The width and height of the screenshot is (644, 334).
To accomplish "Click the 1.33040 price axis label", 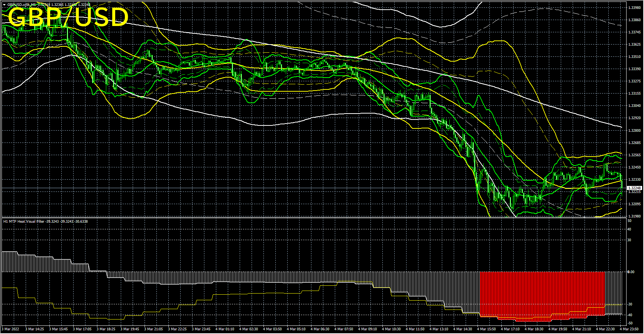I will 634,106.
